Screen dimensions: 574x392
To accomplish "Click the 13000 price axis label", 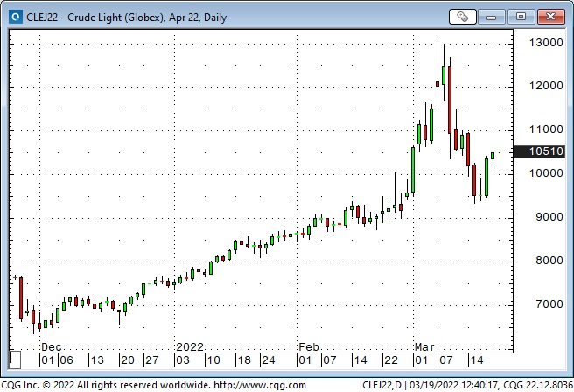I will (x=546, y=43).
